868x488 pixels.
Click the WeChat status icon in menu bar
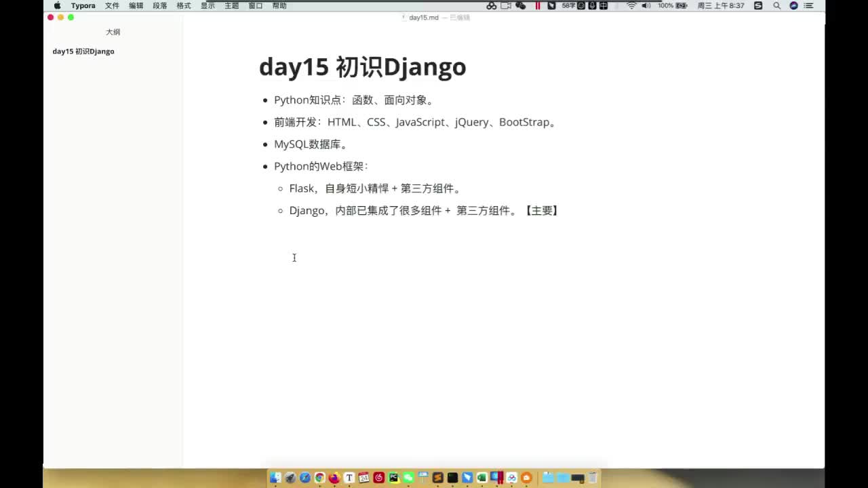520,5
